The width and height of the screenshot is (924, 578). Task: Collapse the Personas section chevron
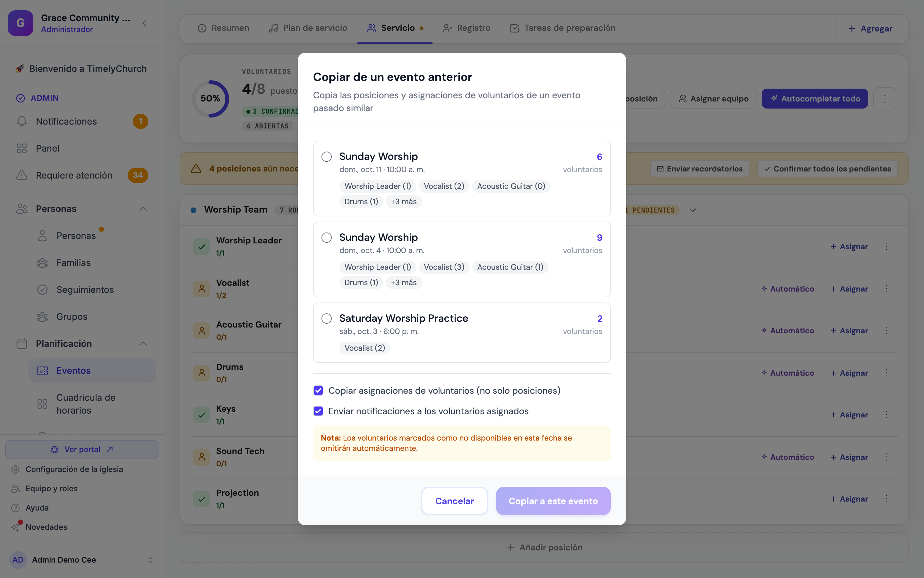(143, 209)
